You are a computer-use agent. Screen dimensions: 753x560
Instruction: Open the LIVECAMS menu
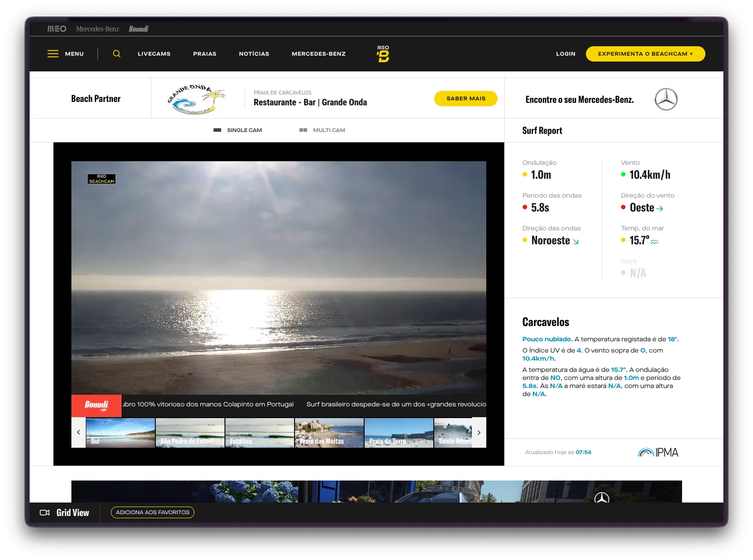pyautogui.click(x=154, y=54)
